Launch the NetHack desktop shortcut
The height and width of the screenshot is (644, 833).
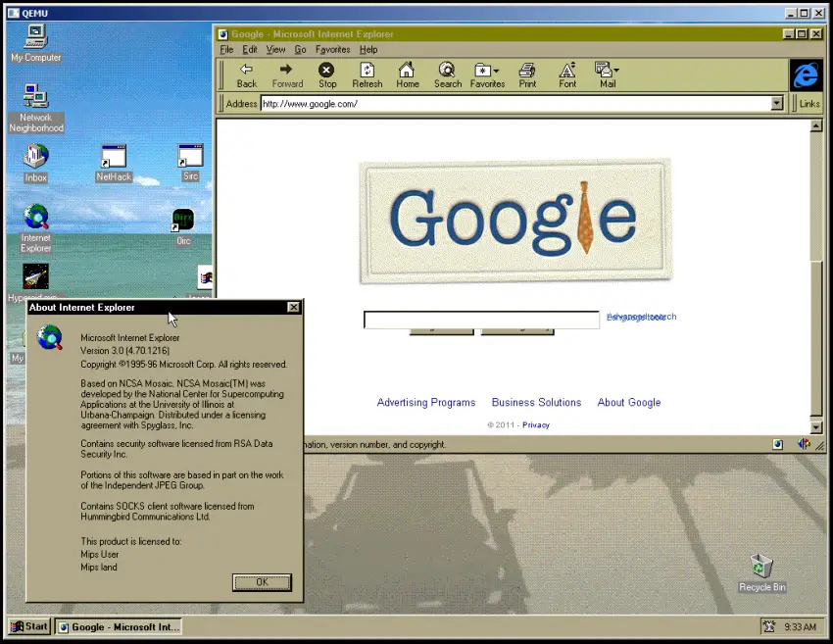click(114, 163)
